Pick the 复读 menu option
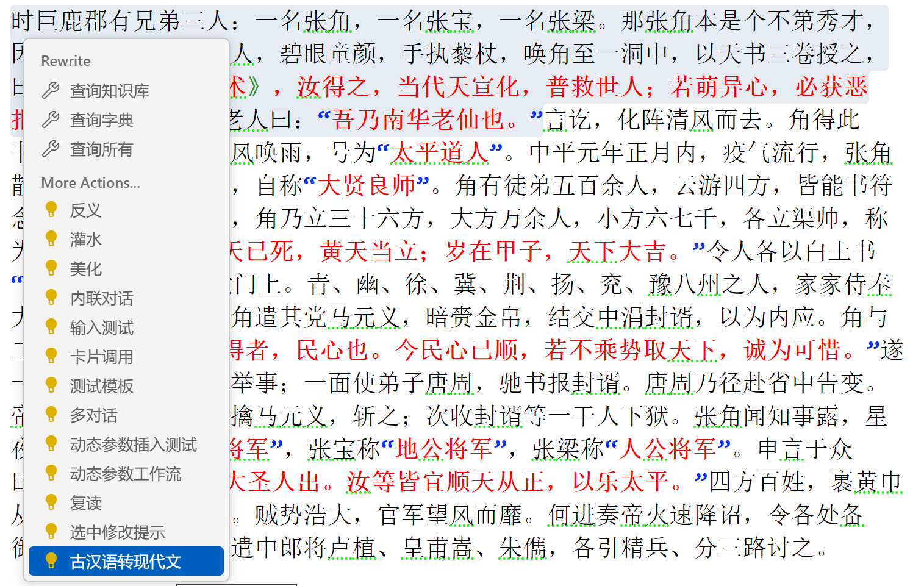The image size is (924, 586). pyautogui.click(x=85, y=503)
